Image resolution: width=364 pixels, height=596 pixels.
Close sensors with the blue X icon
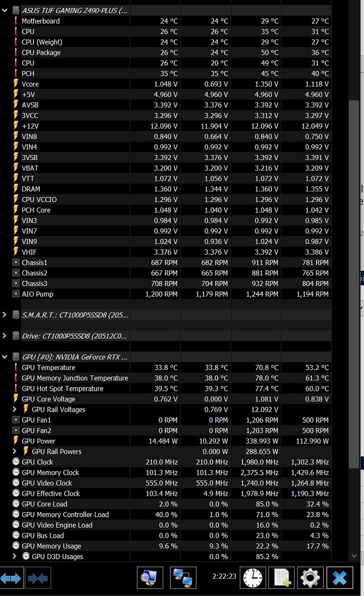coord(339,578)
